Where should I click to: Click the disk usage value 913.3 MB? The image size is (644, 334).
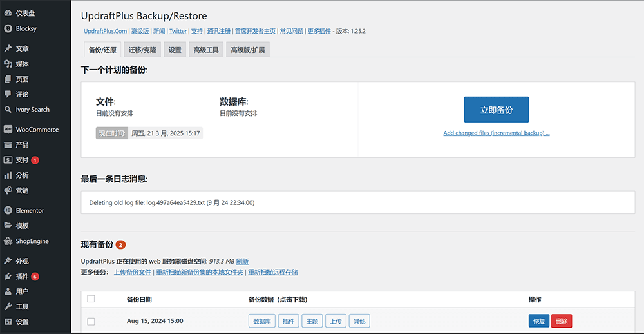click(x=222, y=262)
